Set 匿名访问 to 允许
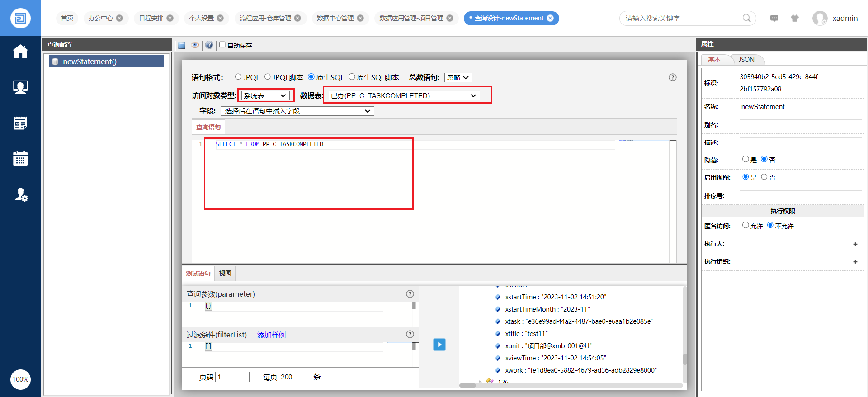The height and width of the screenshot is (397, 868). [x=745, y=225]
